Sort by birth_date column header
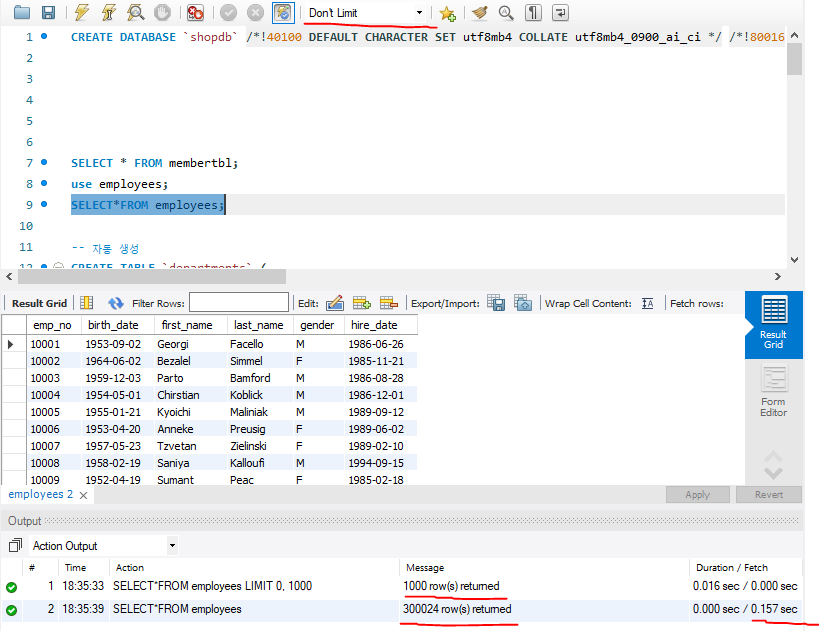 coord(113,325)
